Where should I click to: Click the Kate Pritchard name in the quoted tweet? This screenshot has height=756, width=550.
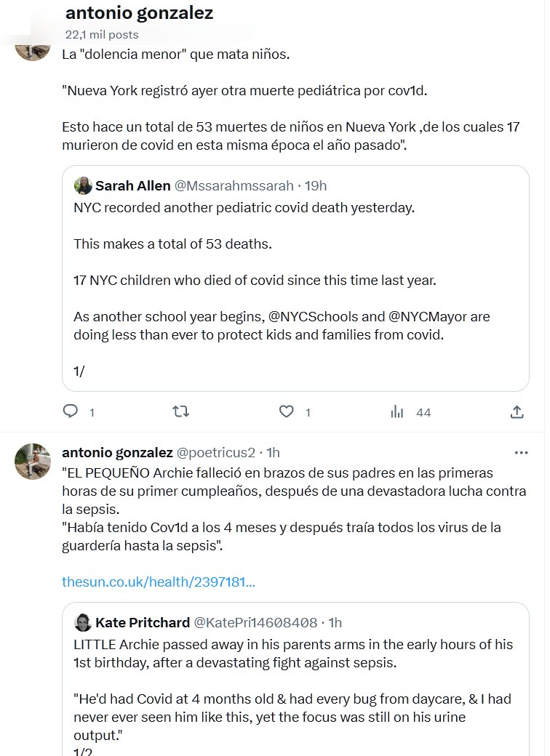[x=142, y=622]
